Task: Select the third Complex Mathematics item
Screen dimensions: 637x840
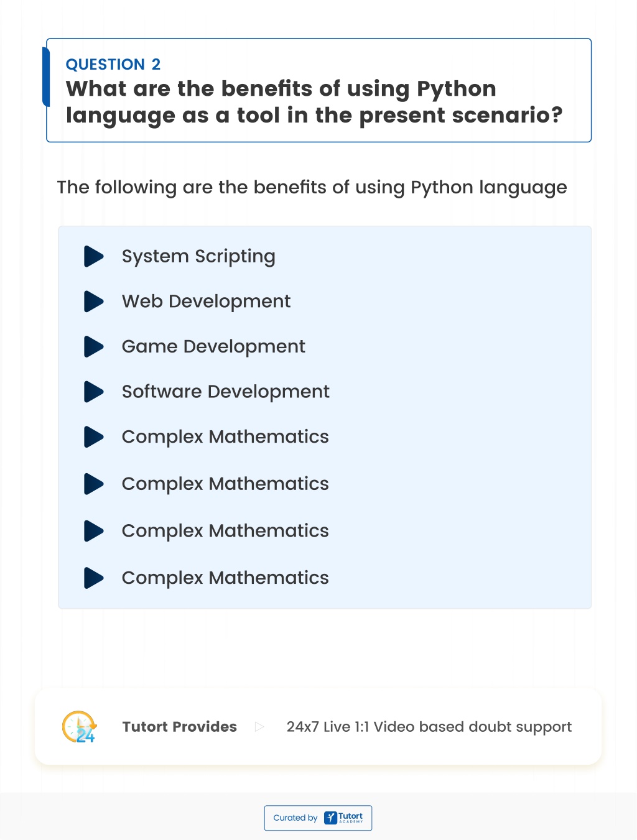Action: (225, 531)
